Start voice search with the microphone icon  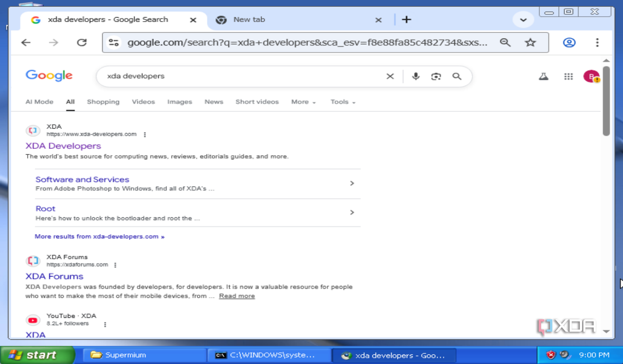click(415, 76)
